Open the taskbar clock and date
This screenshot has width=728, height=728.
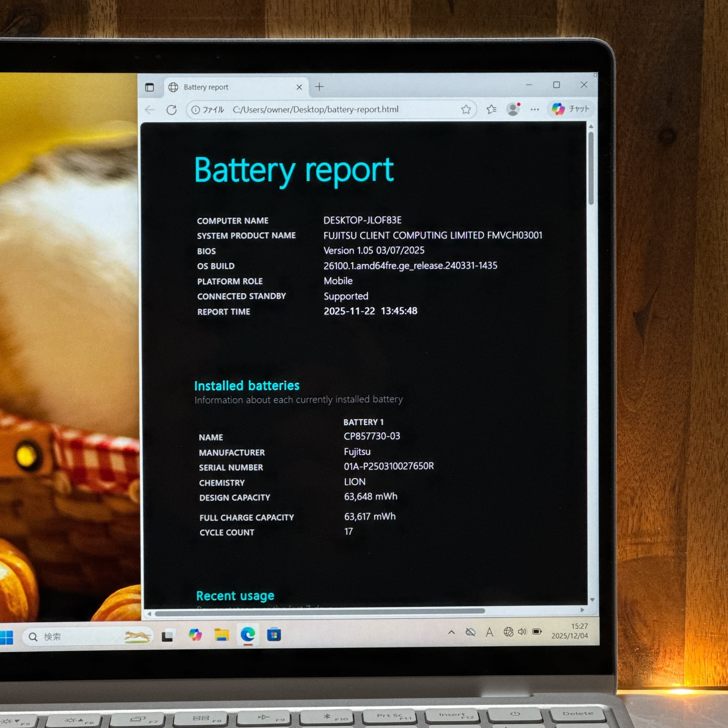569,631
